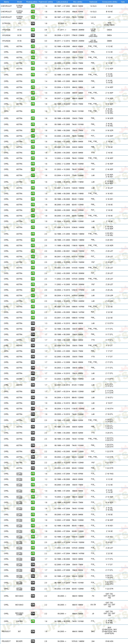Click the Moc silnika column header

78,2
